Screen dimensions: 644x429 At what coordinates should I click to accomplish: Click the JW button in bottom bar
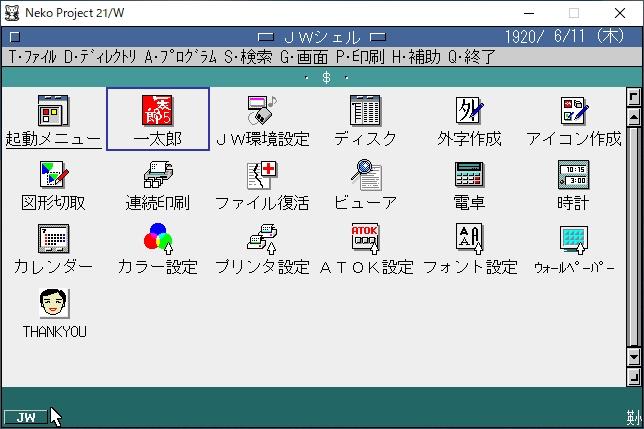coord(25,417)
